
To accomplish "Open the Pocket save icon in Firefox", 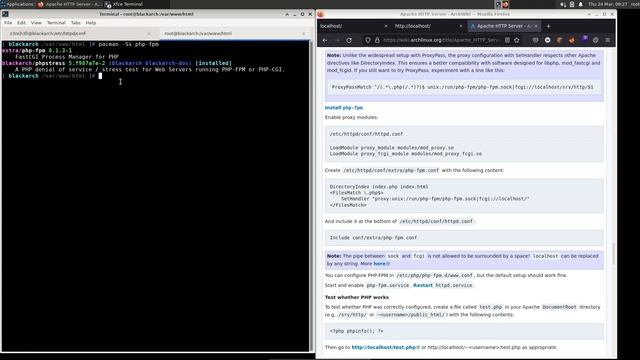I will 536,40.
